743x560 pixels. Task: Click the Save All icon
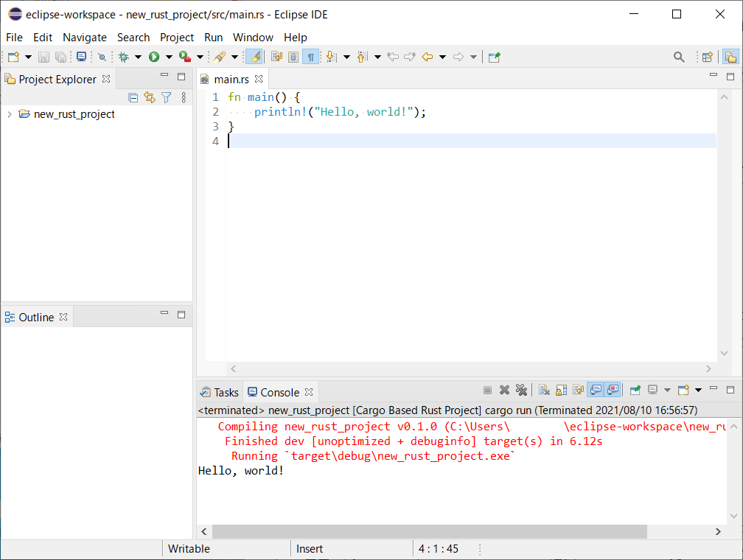(60, 57)
